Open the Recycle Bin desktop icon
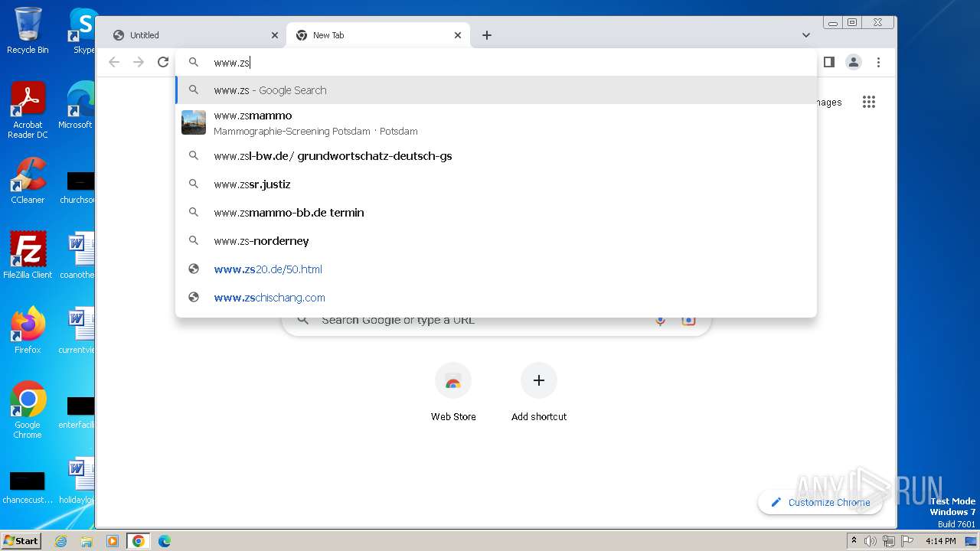The image size is (980, 551). tap(28, 31)
